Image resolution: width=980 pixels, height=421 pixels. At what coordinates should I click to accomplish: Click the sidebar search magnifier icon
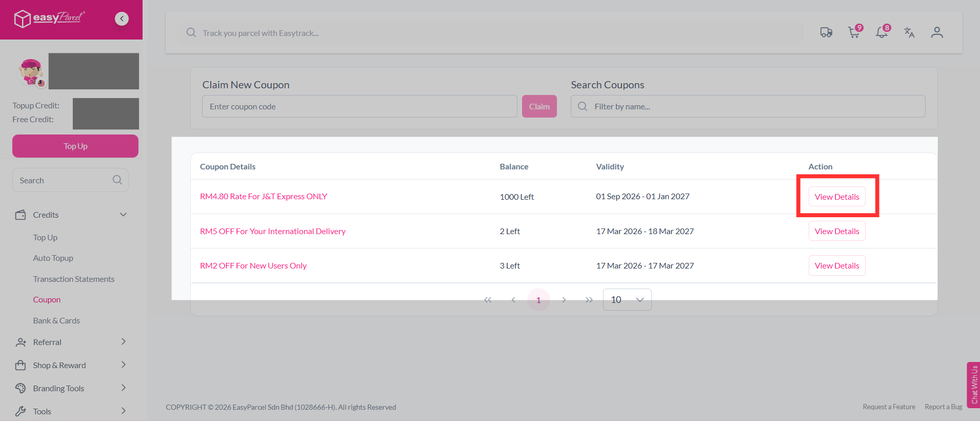(117, 180)
